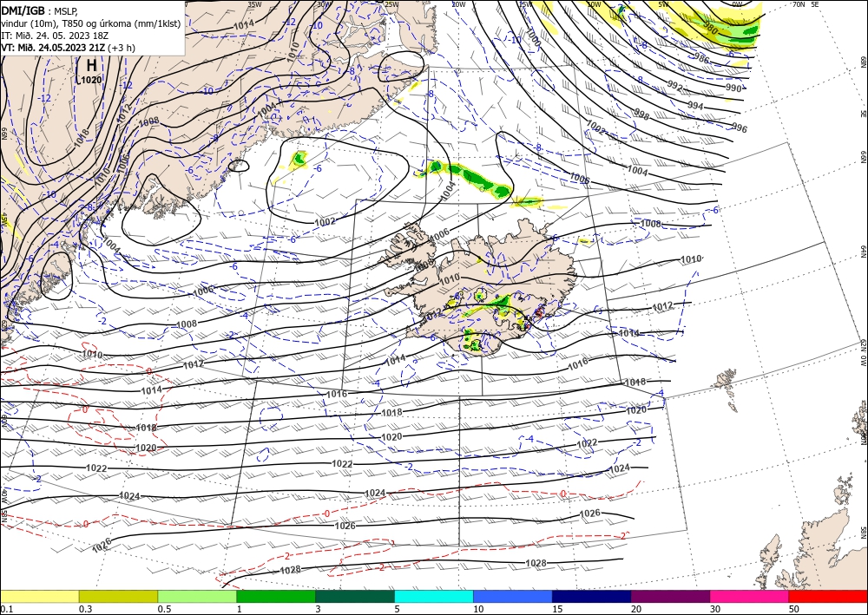868x615 pixels.
Task: Click the 996 isobar label
Action: point(740,128)
